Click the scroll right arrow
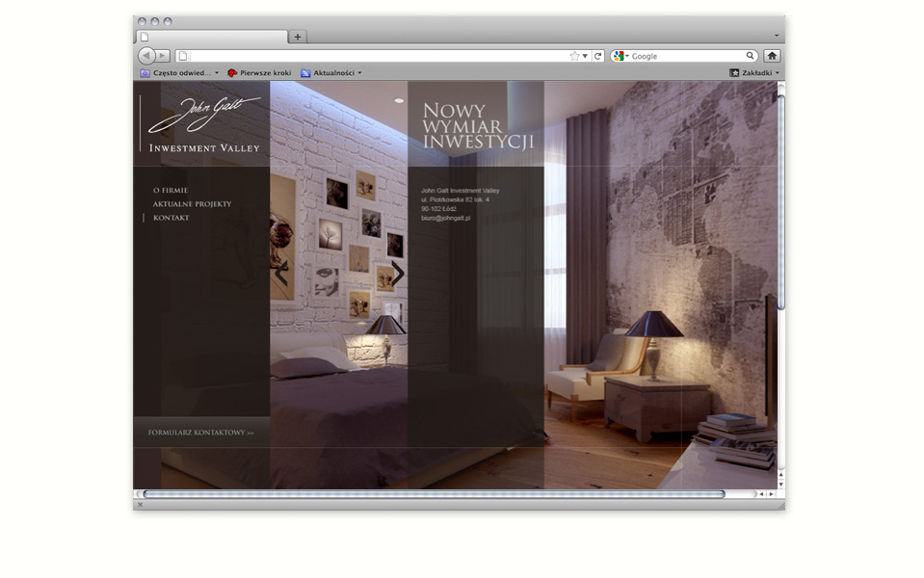Viewport: 924px width, 578px height. coord(771,494)
